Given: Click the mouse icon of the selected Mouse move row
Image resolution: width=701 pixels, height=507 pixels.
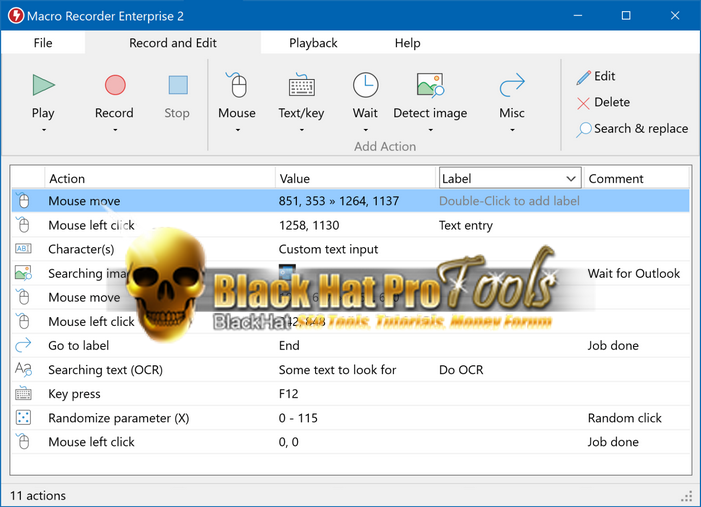Looking at the screenshot, I should pos(23,200).
